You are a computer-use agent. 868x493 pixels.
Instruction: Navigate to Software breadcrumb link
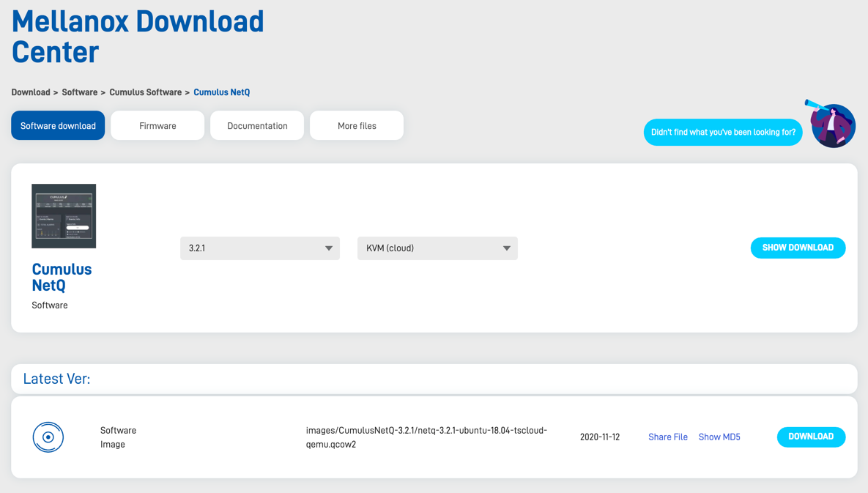tap(80, 92)
